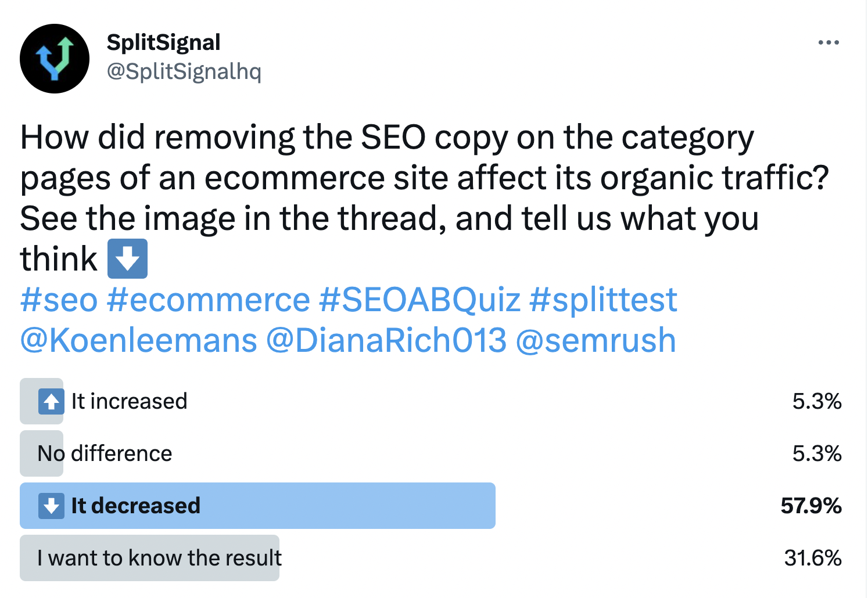This screenshot has width=868, height=598.
Task: Visit the @DianaRich013 mention
Action: [x=386, y=340]
